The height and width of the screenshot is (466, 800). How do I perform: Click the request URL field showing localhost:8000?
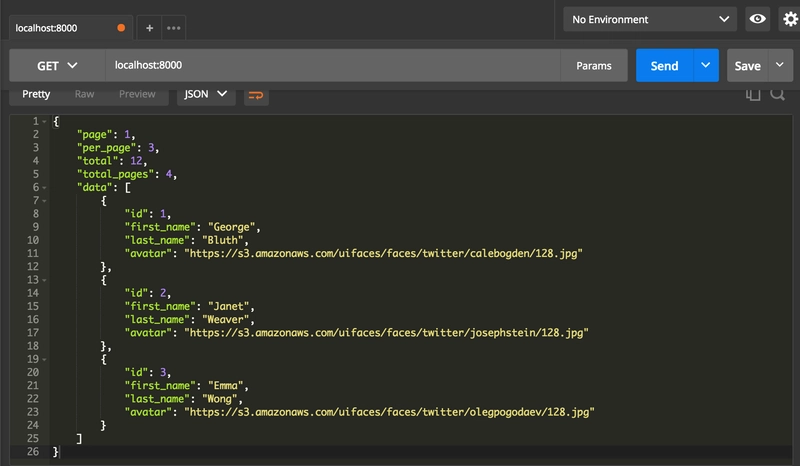[x=330, y=66]
